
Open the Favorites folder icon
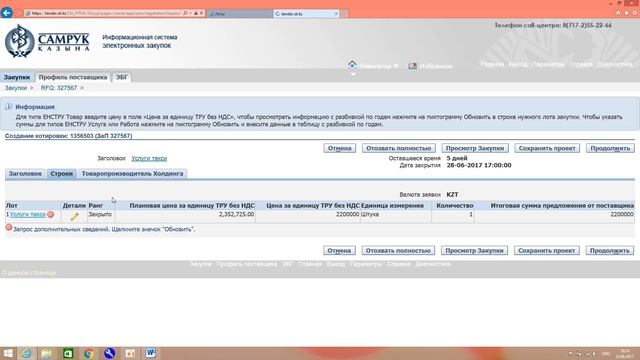coord(413,66)
